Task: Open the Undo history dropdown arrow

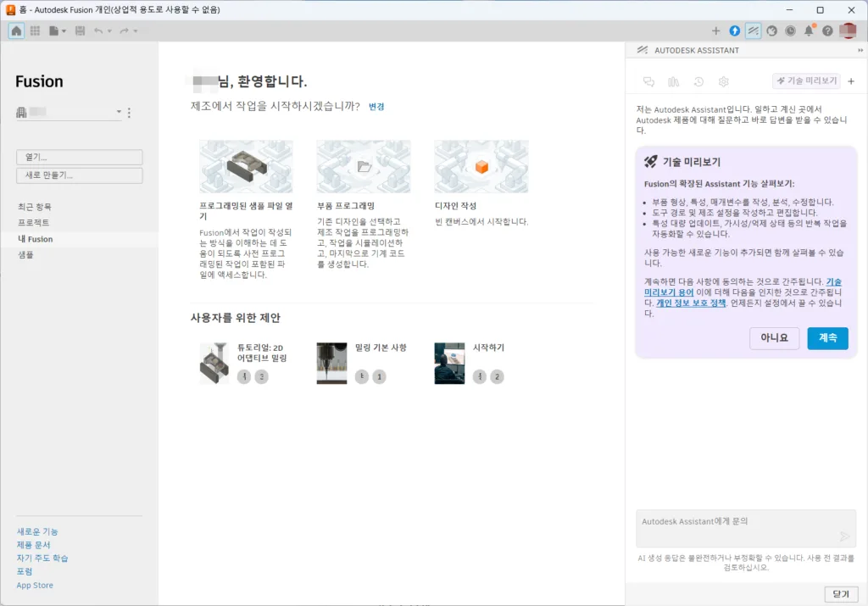Action: coord(109,31)
